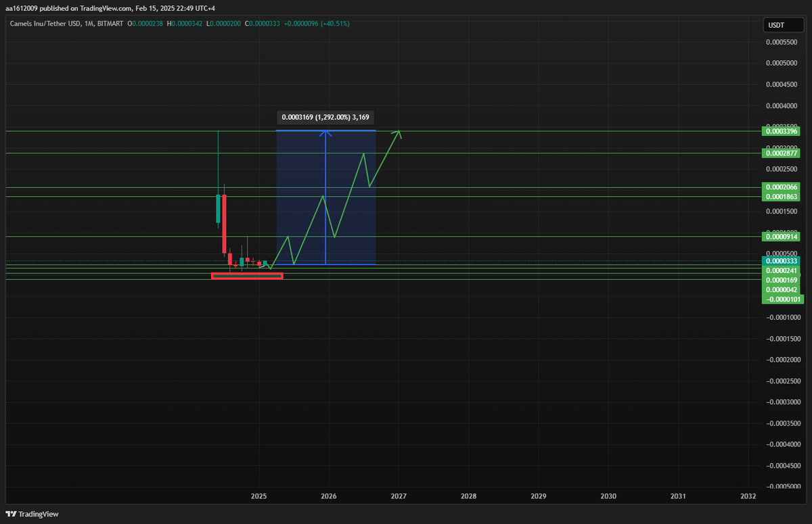This screenshot has width=812, height=524.
Task: Click the current price label 0.0000333 on the price axis
Action: tap(782, 261)
